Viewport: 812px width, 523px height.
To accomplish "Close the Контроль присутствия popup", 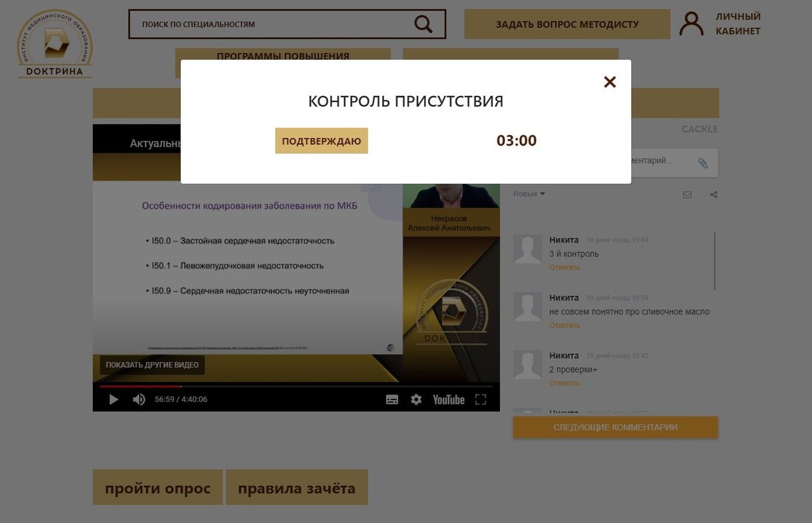I will (610, 82).
